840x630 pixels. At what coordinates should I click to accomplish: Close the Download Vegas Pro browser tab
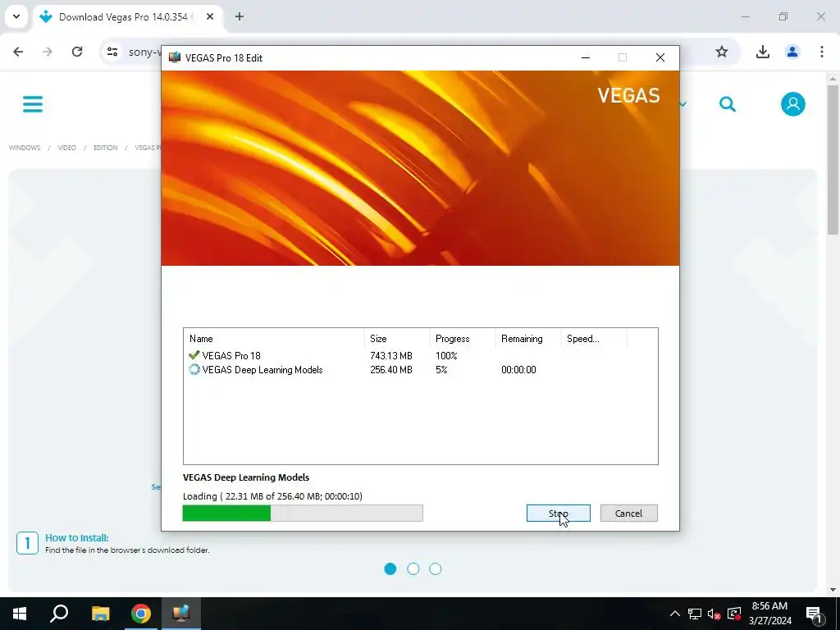210,16
